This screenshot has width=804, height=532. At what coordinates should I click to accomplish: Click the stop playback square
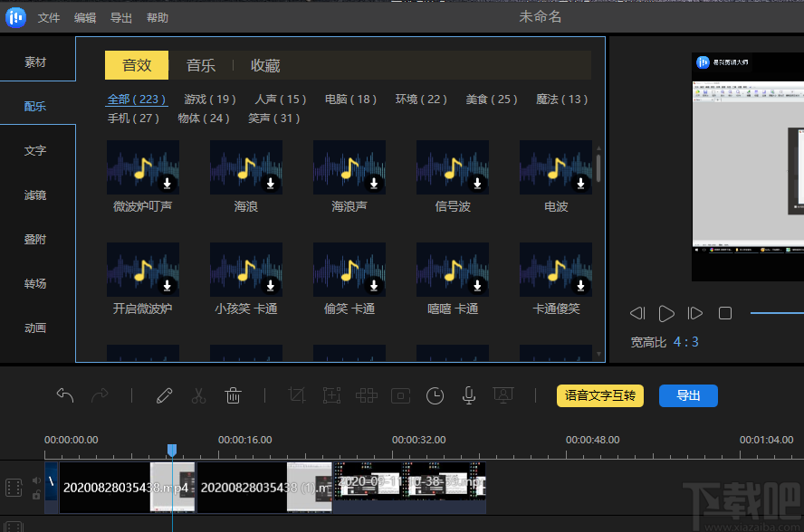(x=725, y=313)
